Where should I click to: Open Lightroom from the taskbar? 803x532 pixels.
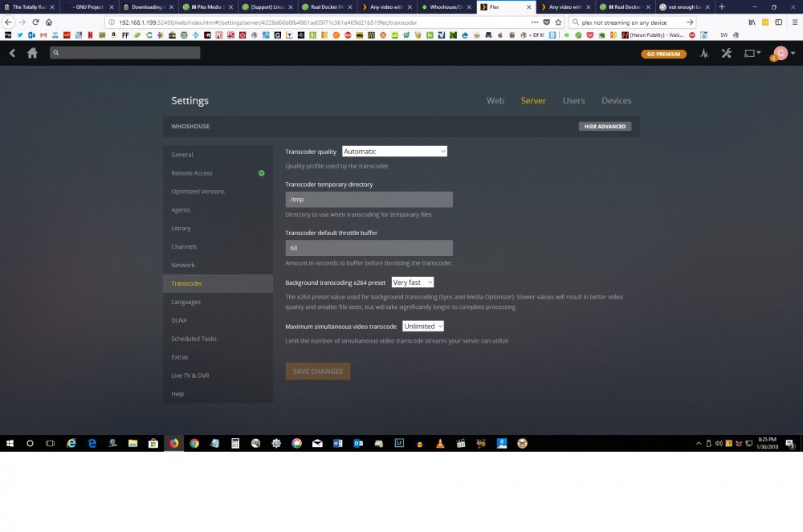point(399,444)
